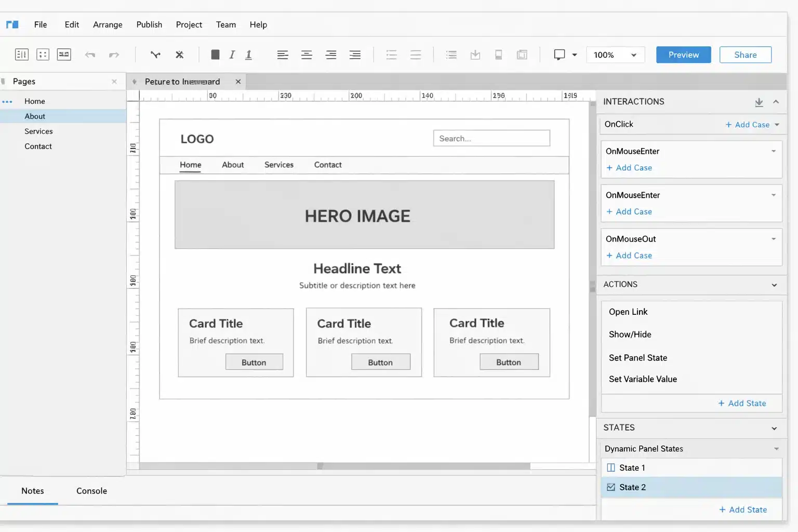Click the align text center icon
The image size is (798, 532).
tap(307, 55)
